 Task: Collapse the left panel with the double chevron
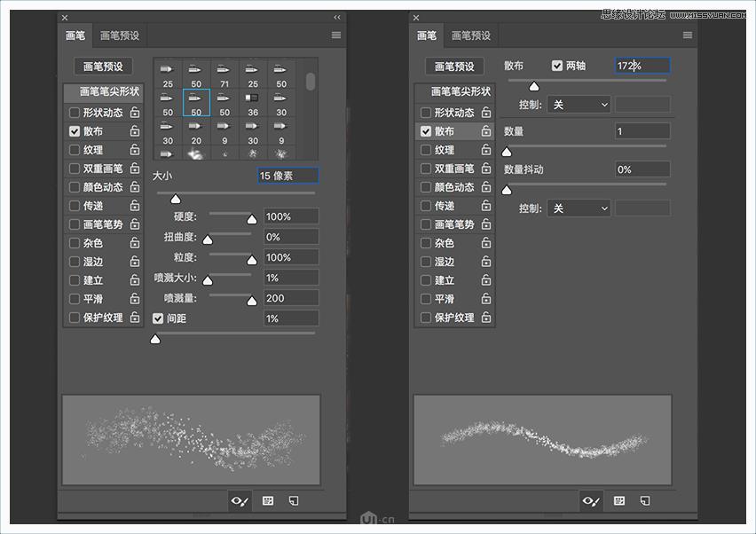pyautogui.click(x=338, y=16)
